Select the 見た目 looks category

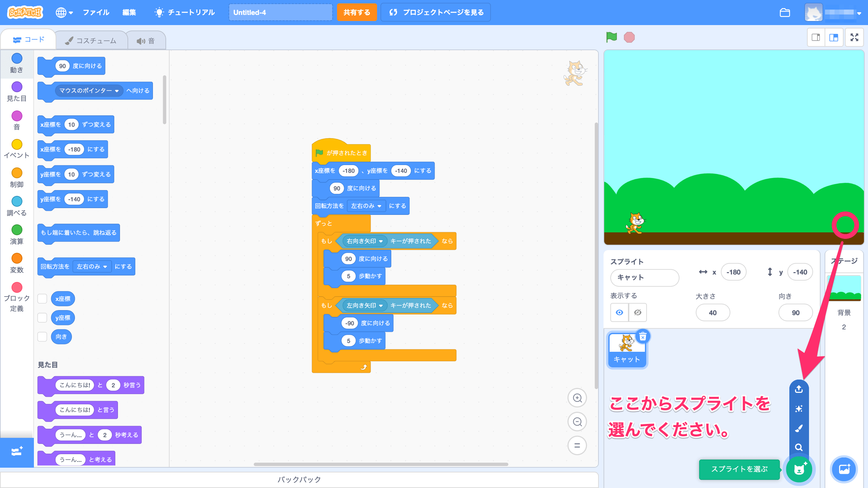pyautogui.click(x=17, y=92)
